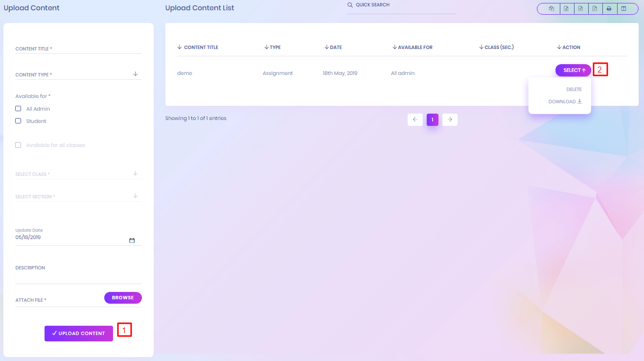Enable Available for all classes checkbox
Image resolution: width=644 pixels, height=361 pixels.
(19, 145)
